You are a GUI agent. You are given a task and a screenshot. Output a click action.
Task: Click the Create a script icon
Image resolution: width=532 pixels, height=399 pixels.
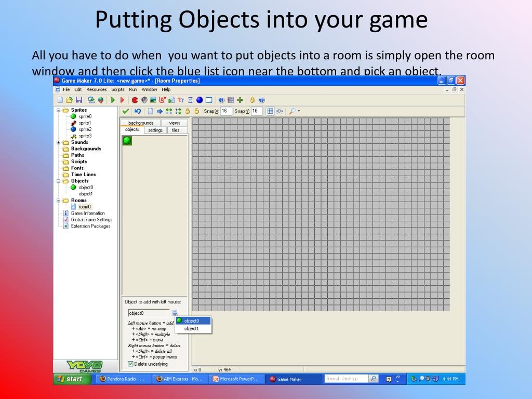(x=171, y=100)
